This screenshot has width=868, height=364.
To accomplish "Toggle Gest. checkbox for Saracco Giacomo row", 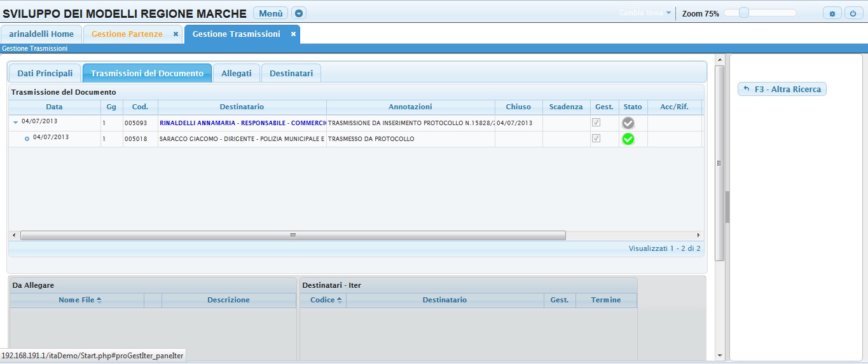I will coord(596,138).
